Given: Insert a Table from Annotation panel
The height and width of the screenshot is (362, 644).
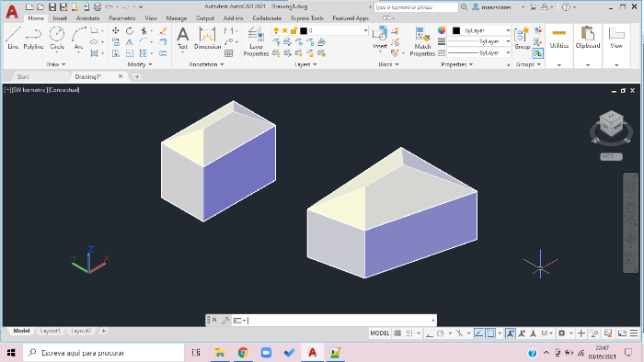Looking at the screenshot, I should pyautogui.click(x=229, y=53).
